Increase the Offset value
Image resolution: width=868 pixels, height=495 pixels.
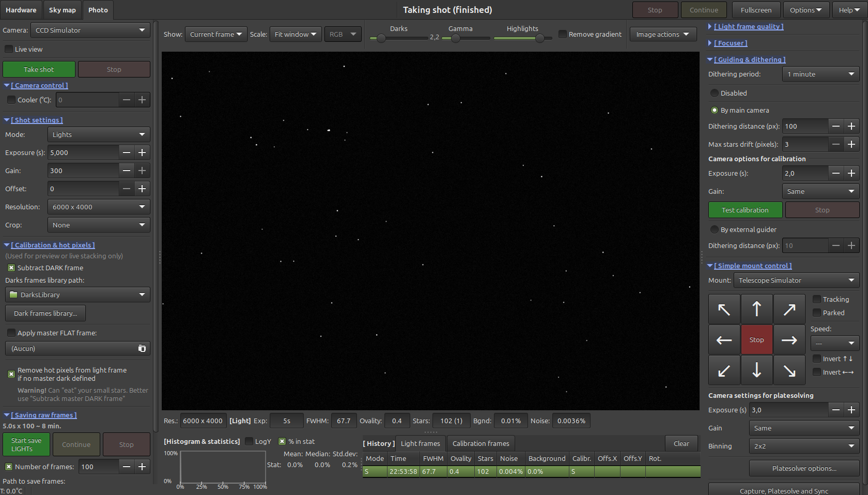click(x=142, y=189)
